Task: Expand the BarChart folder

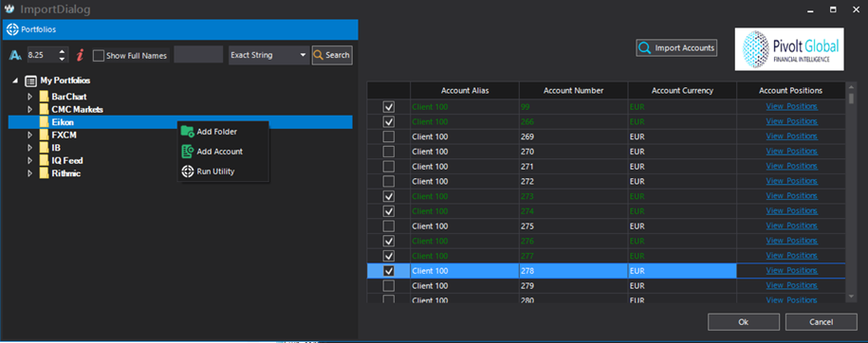Action: coord(30,97)
